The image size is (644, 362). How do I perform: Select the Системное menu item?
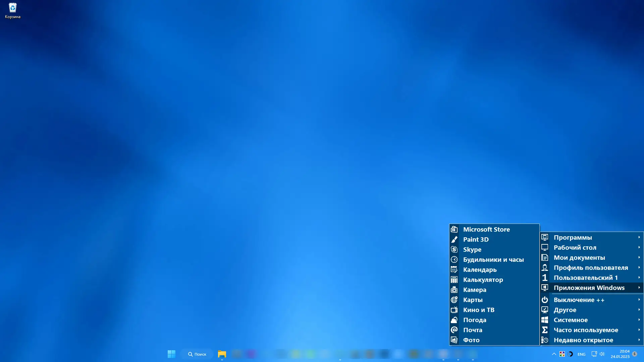pyautogui.click(x=571, y=320)
